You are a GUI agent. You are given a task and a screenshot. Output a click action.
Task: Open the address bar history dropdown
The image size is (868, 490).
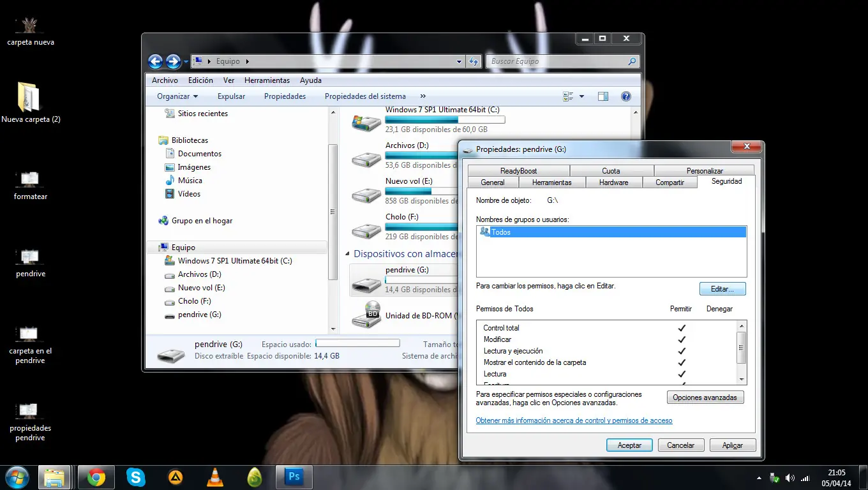pyautogui.click(x=459, y=62)
